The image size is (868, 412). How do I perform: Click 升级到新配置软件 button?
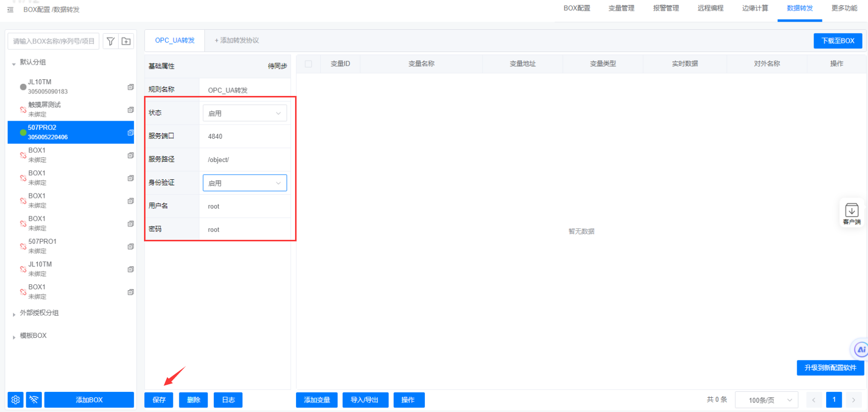point(831,368)
